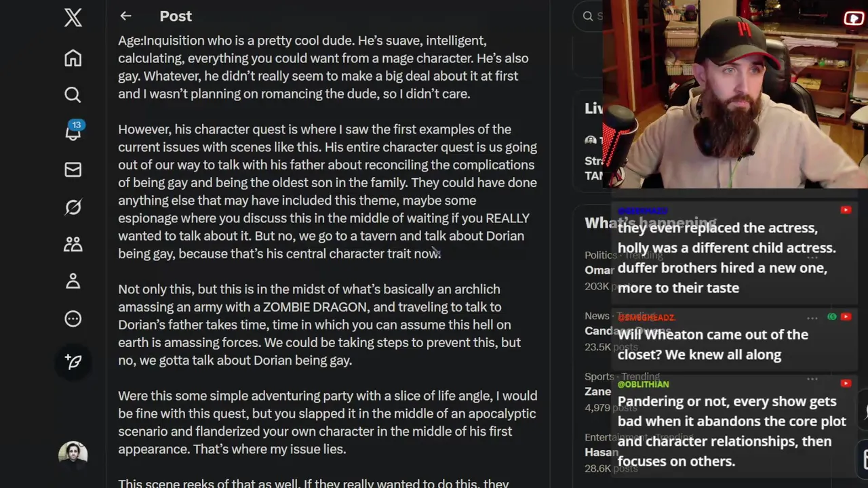Click the red camera icon at top right

(854, 19)
